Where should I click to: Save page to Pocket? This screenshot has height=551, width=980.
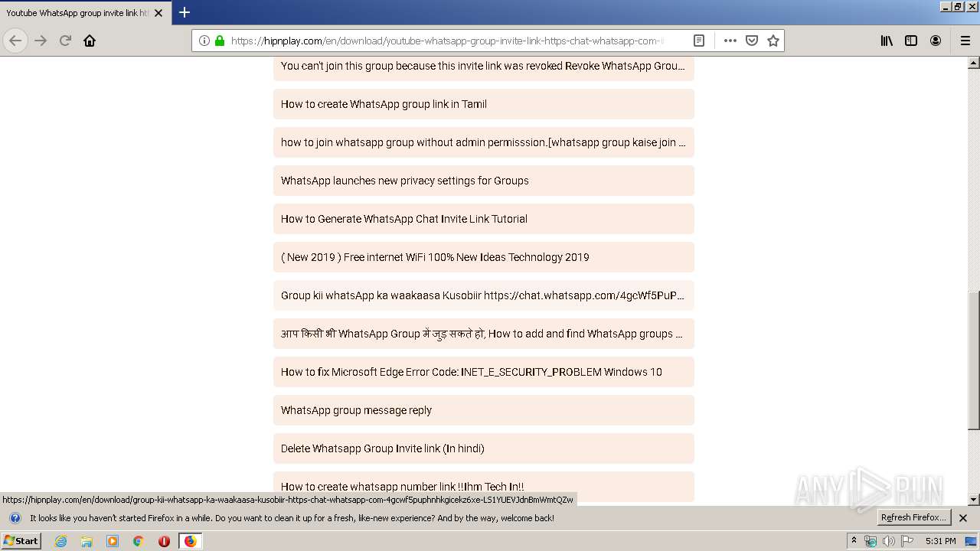(x=752, y=41)
